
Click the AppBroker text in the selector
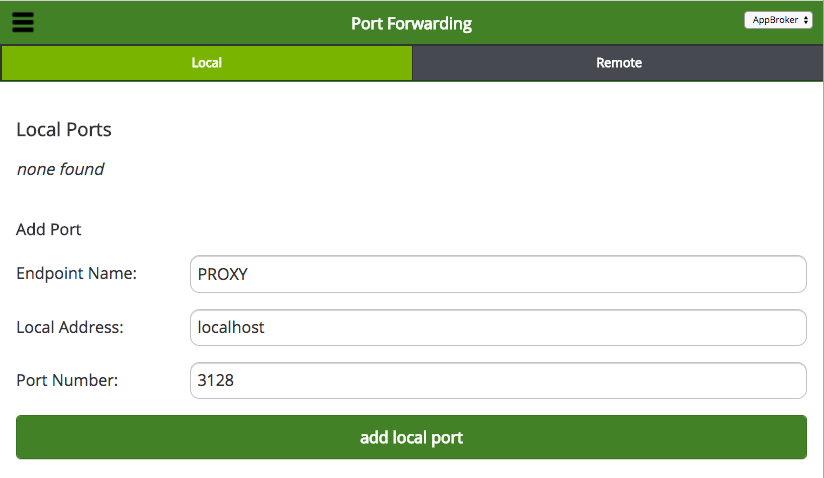(775, 20)
